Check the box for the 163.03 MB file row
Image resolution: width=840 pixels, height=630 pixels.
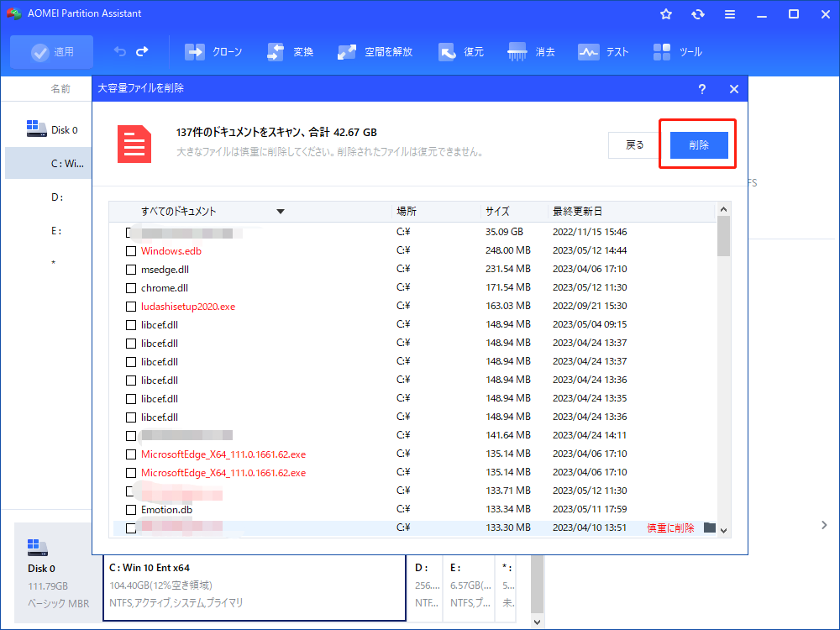coord(131,307)
